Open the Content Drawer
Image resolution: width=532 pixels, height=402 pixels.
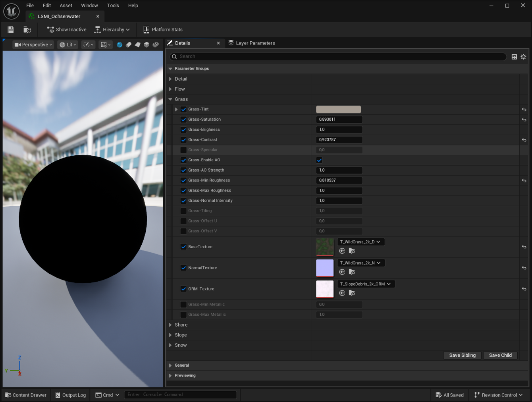click(26, 395)
